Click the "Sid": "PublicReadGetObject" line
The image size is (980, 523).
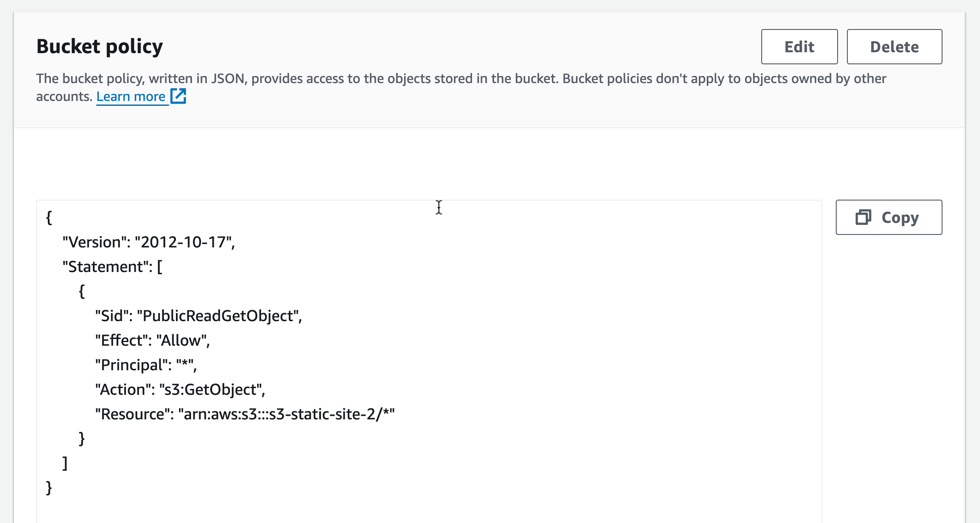click(198, 316)
